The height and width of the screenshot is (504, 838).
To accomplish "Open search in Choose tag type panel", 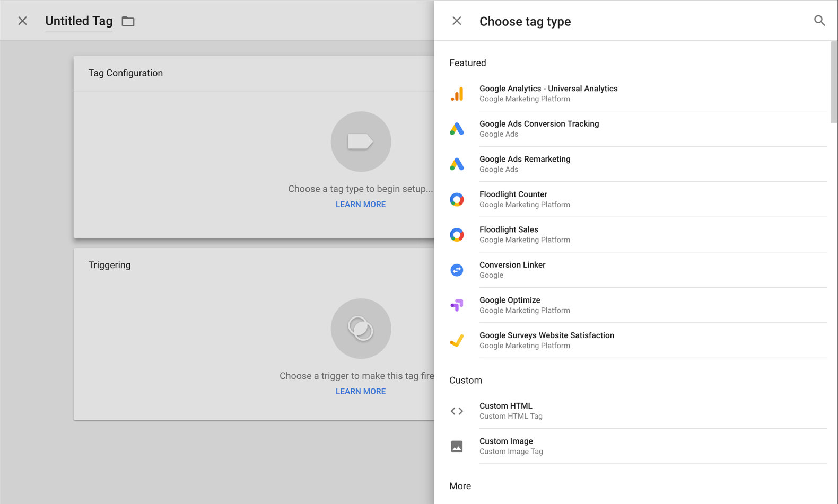I will click(819, 21).
